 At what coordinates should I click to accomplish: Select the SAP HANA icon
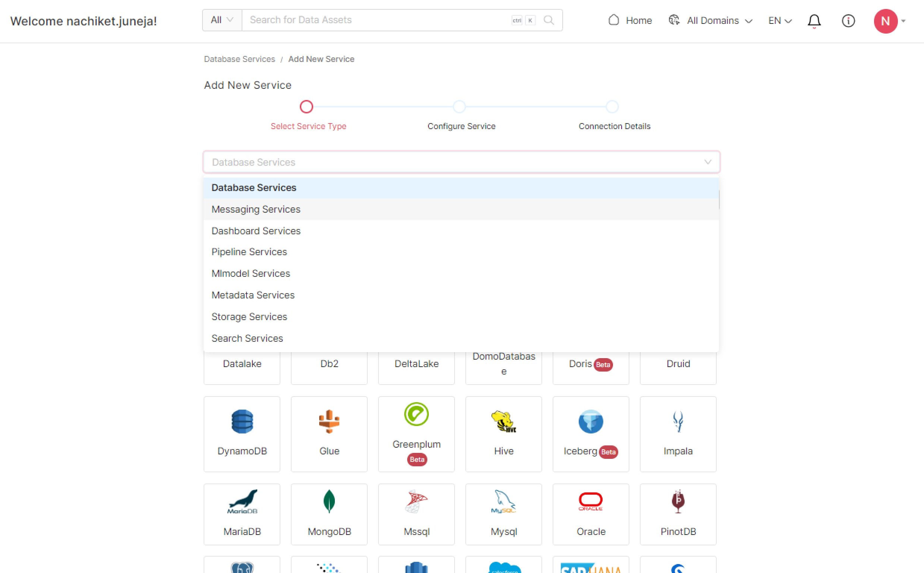click(x=590, y=567)
